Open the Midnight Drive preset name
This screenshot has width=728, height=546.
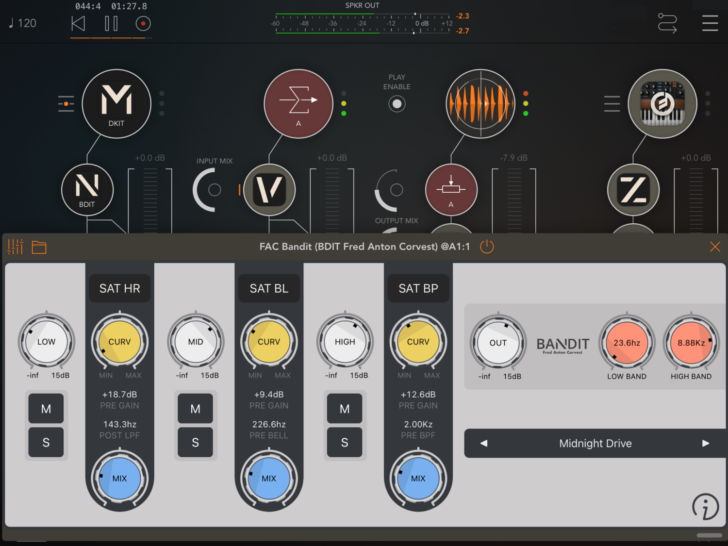[x=595, y=443]
